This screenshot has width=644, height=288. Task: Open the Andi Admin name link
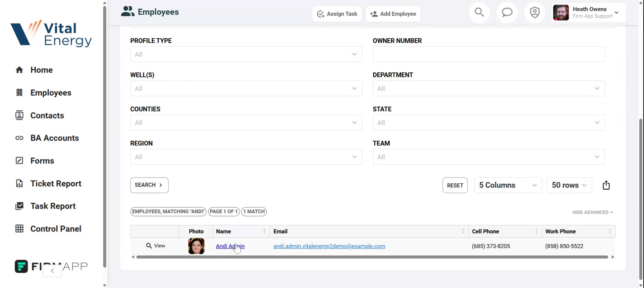[230, 246]
